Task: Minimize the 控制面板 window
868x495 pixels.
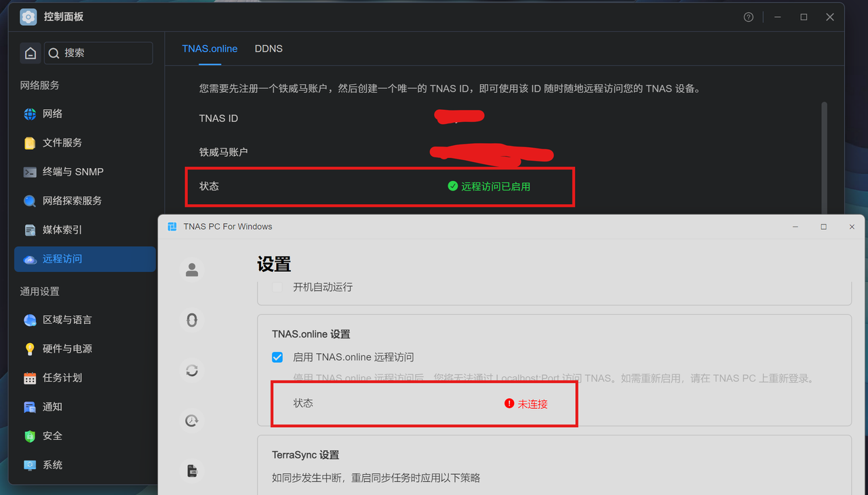Action: [778, 18]
